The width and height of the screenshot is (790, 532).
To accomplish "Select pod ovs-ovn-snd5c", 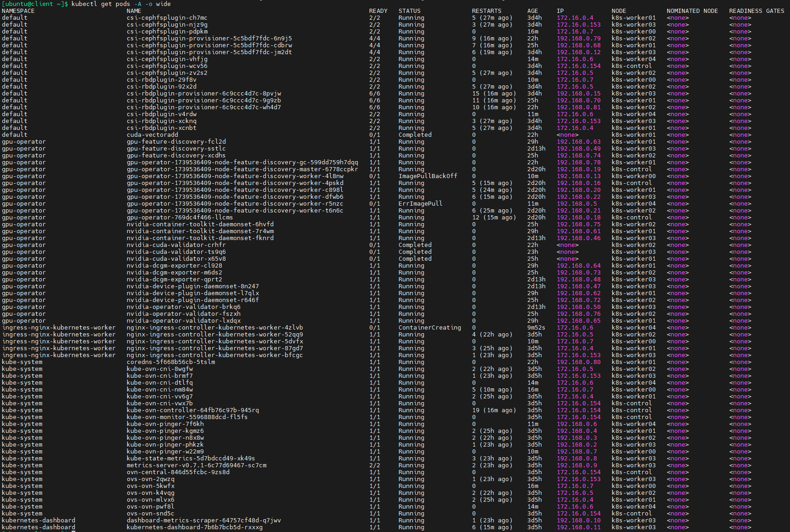I will (150, 513).
